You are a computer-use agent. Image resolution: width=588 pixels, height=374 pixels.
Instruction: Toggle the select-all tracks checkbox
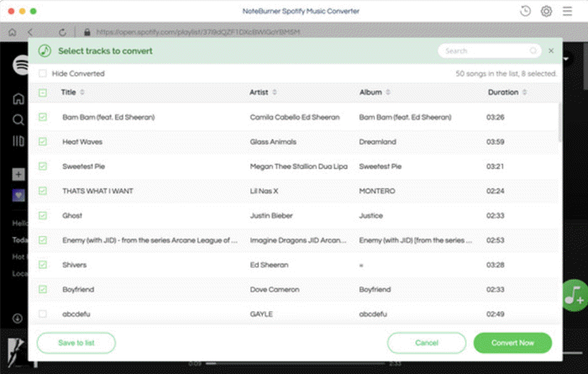point(43,92)
